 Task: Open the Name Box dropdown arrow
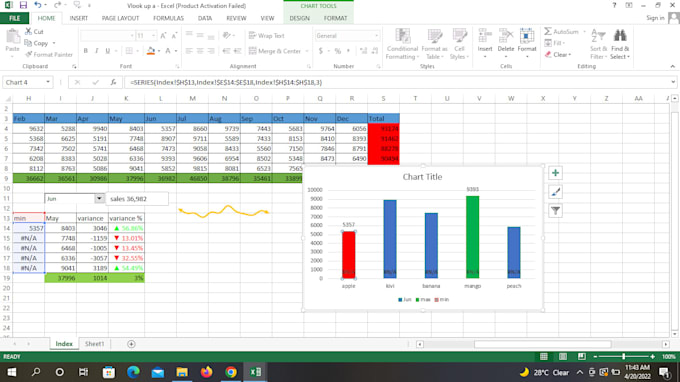tap(48, 82)
